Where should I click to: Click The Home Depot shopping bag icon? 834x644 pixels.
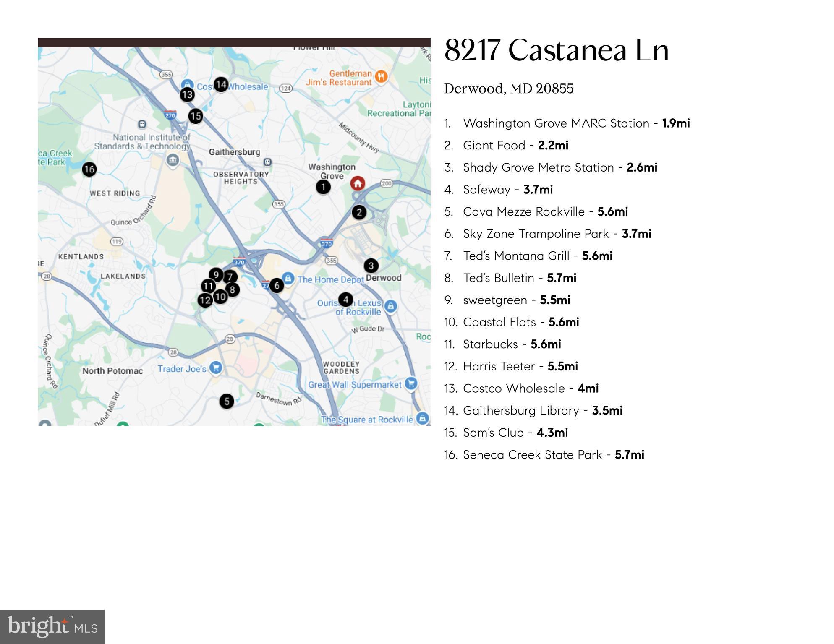coord(288,278)
